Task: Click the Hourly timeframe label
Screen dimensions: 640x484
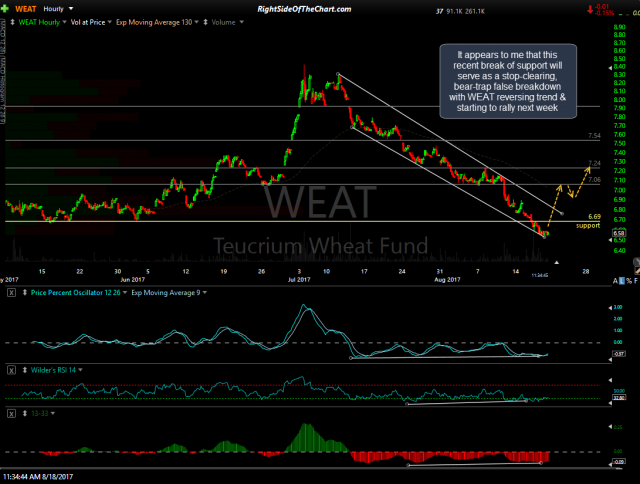Action: 53,9
